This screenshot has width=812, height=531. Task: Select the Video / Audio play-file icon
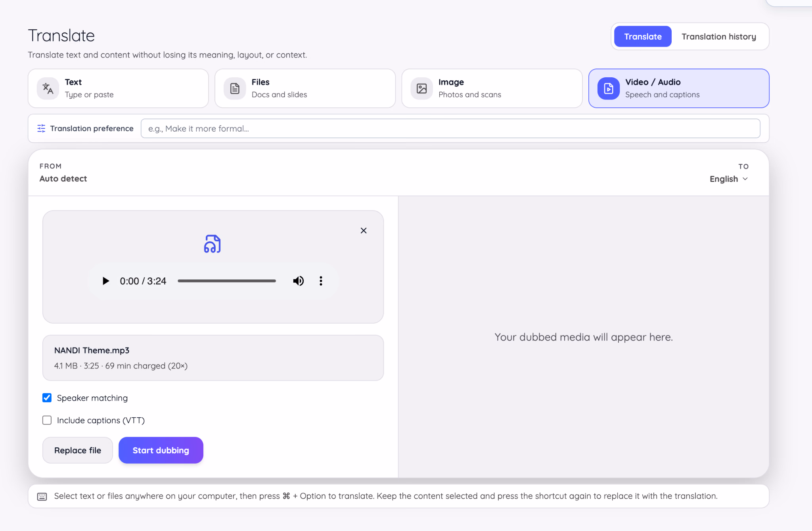(608, 88)
